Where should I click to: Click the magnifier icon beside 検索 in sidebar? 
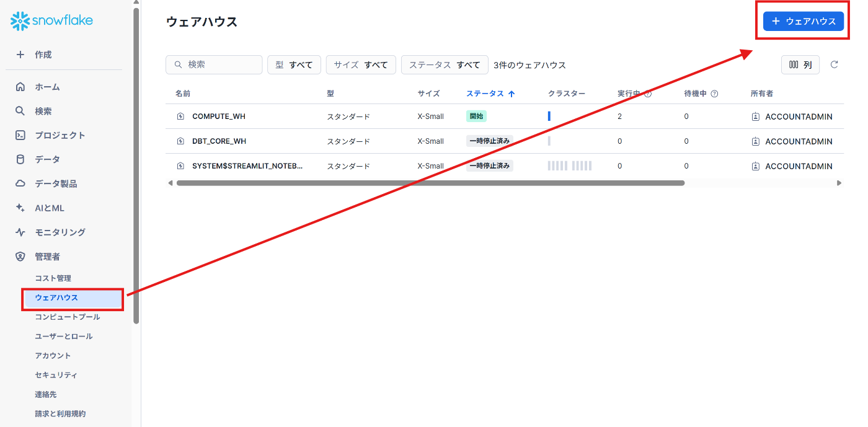click(x=20, y=111)
